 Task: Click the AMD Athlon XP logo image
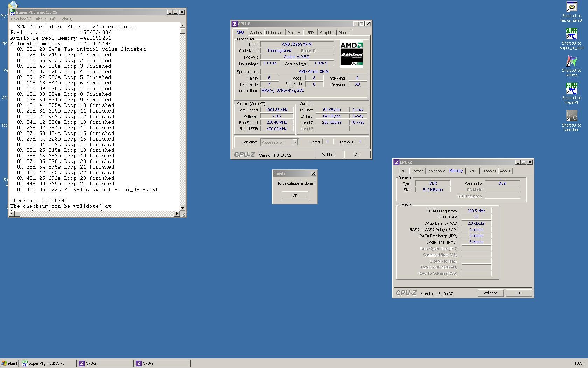[351, 54]
